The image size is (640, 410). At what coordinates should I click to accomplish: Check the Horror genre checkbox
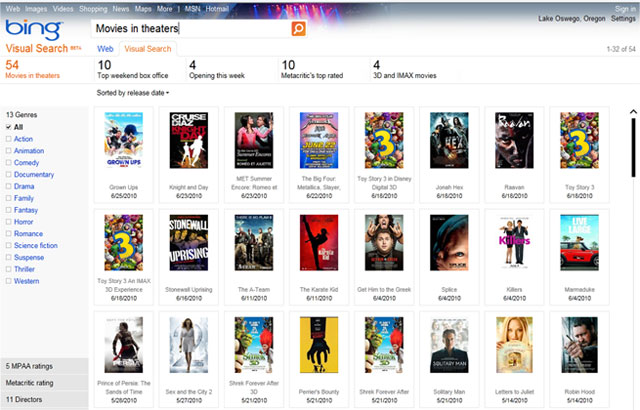(x=9, y=222)
